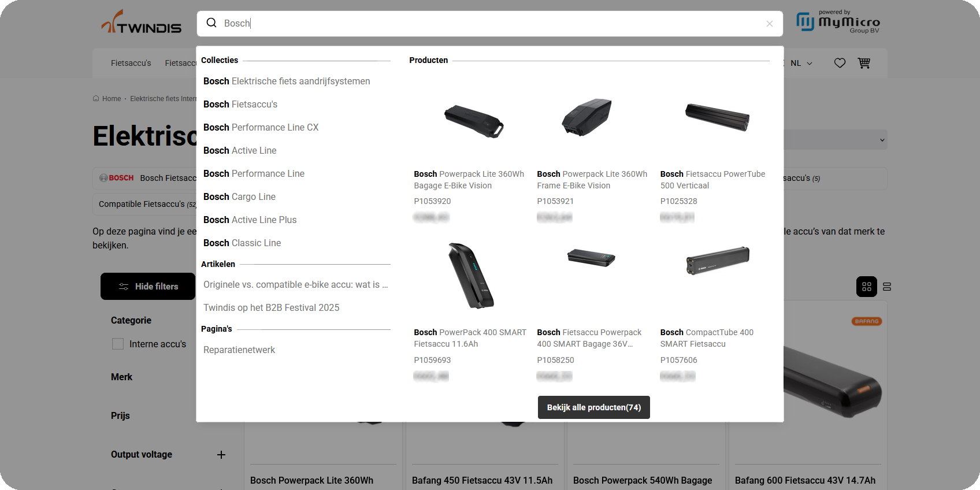Switch to grid view layout

click(867, 287)
